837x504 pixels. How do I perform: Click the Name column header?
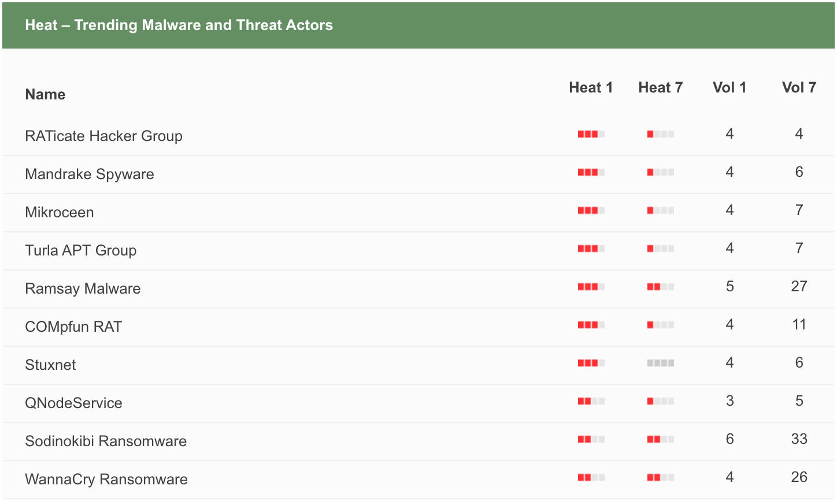pos(45,94)
